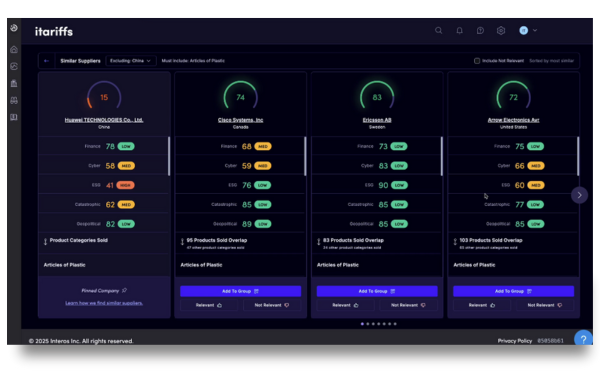Toggle sort on 83 Products Sold Overlap
This screenshot has height=375, width=600.
tap(318, 241)
